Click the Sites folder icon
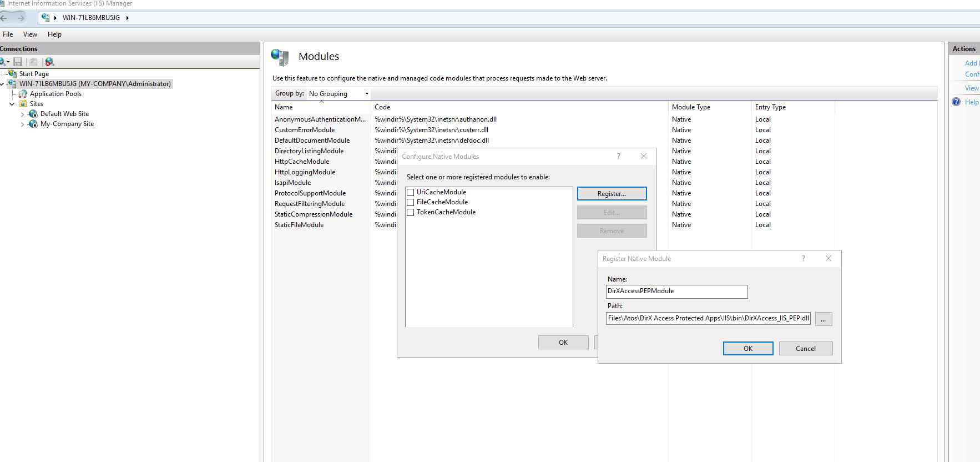980x462 pixels. [23, 104]
